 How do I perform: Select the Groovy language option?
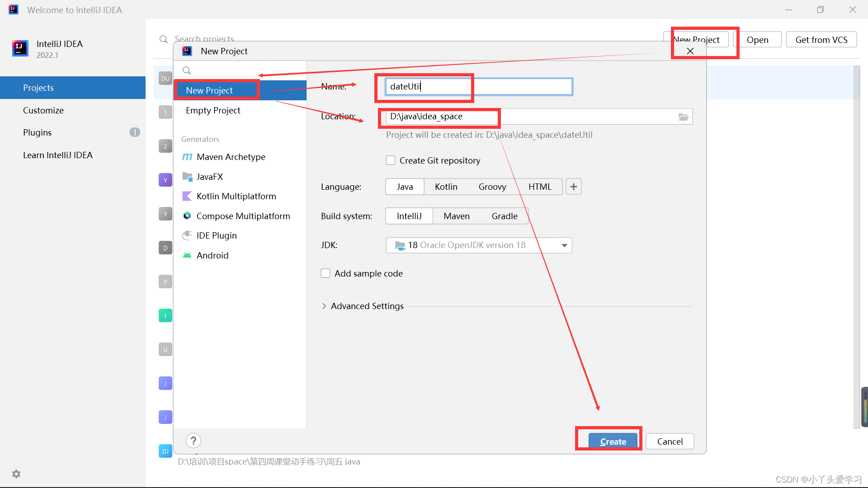click(492, 187)
